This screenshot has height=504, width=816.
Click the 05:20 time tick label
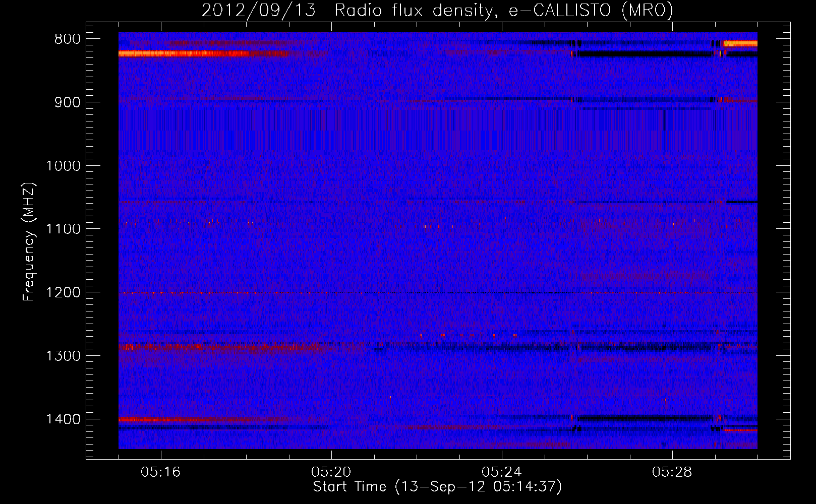(331, 472)
